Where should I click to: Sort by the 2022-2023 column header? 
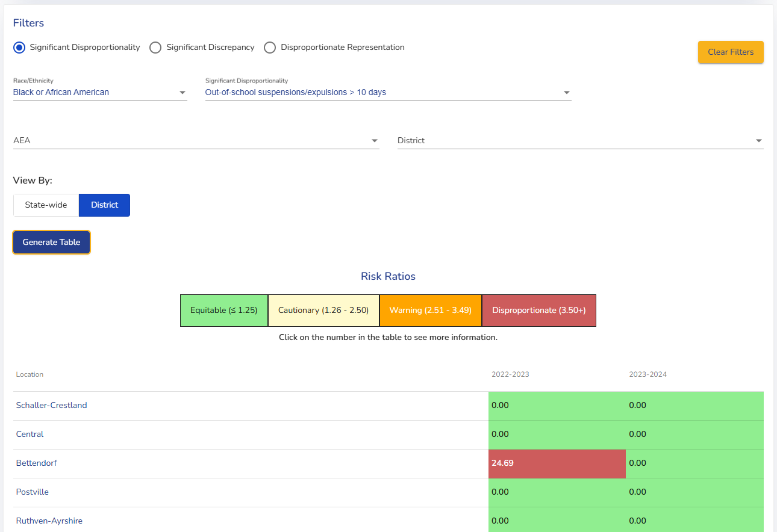tap(510, 374)
